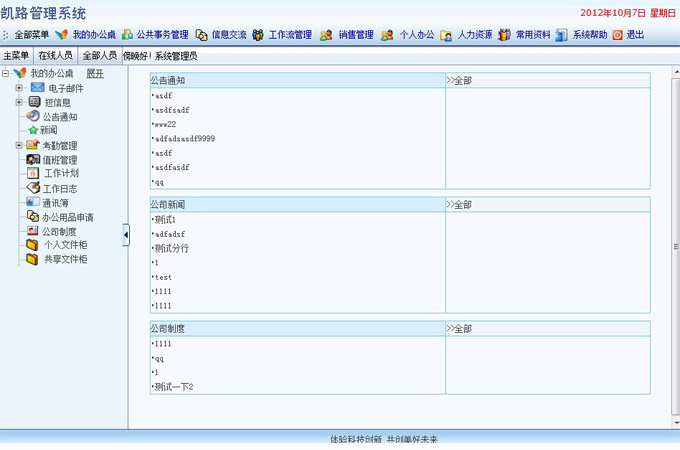Collapse the left sidebar with arrow handle
Screen dimensions: 680x450
126,234
